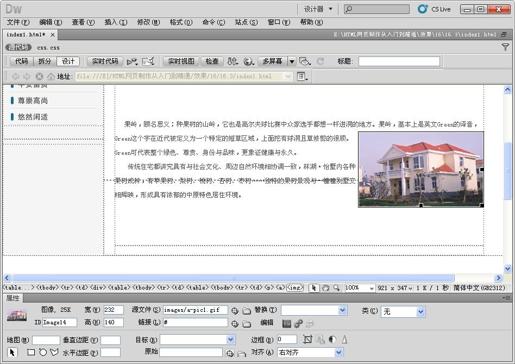Click the sharpen triangle icon
This screenshot has height=364, width=515.
(345, 340)
